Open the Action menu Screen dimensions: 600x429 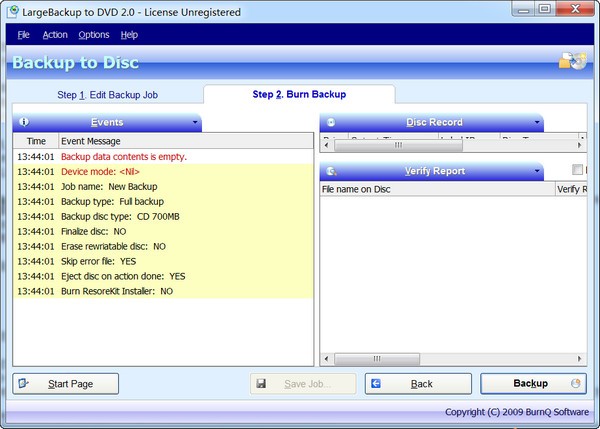[x=55, y=35]
